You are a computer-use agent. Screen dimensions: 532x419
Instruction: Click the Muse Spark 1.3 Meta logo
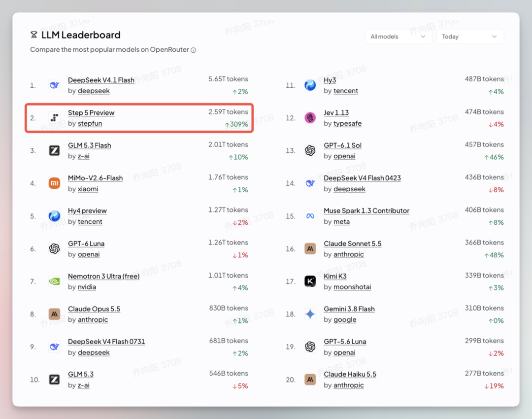pyautogui.click(x=310, y=216)
